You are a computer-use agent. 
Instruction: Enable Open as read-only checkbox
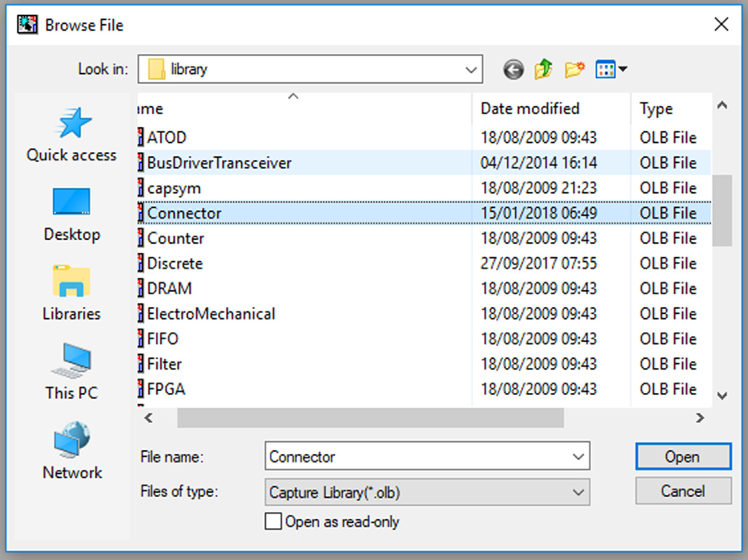(273, 521)
